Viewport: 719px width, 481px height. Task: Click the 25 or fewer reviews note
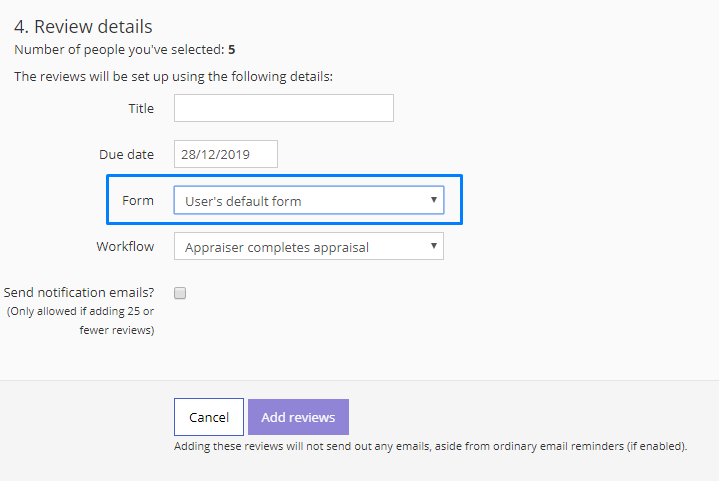tap(80, 321)
